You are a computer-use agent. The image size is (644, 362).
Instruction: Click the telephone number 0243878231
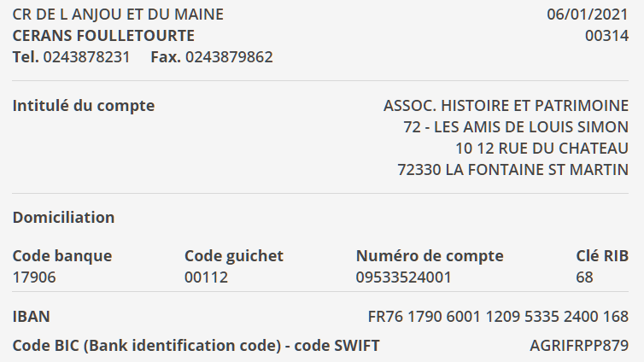click(x=86, y=57)
